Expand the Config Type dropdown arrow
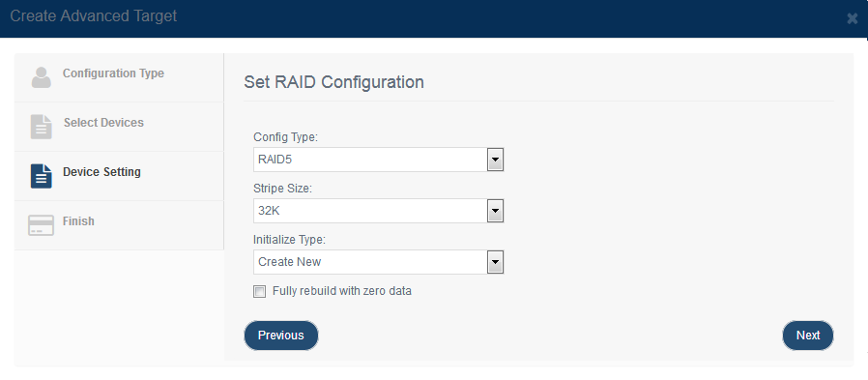Viewport: 868px width, 380px height. point(496,161)
